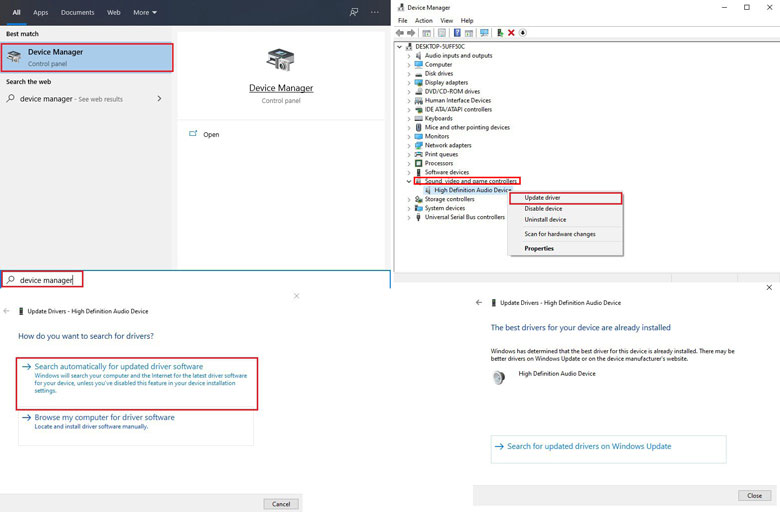
Task: Collapse Sound, video and game controllers
Action: [x=409, y=181]
